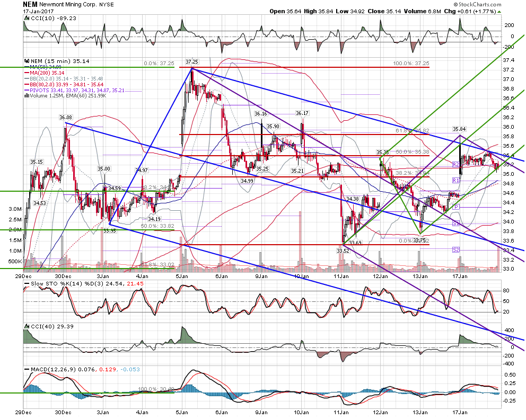
Task: Click the candlestick icon beside NEM (15 min)
Action: (x=27, y=61)
